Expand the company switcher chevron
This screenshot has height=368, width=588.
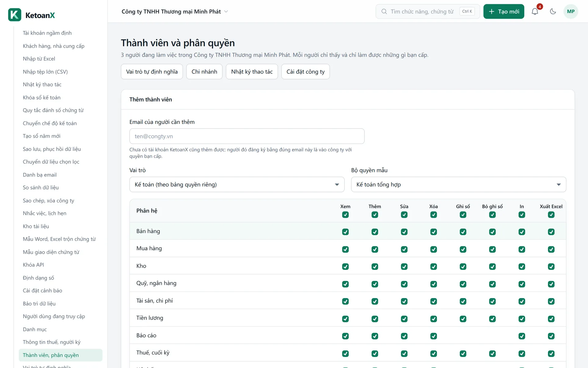click(x=226, y=12)
